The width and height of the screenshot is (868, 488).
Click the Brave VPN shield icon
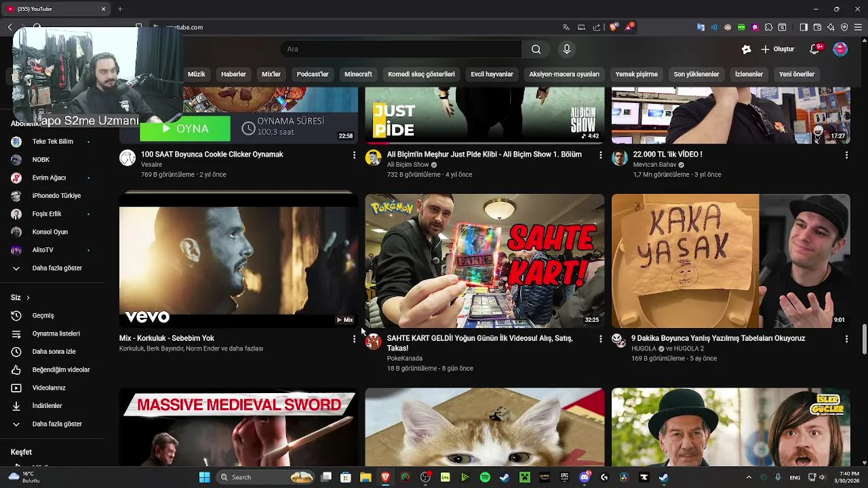click(844, 27)
